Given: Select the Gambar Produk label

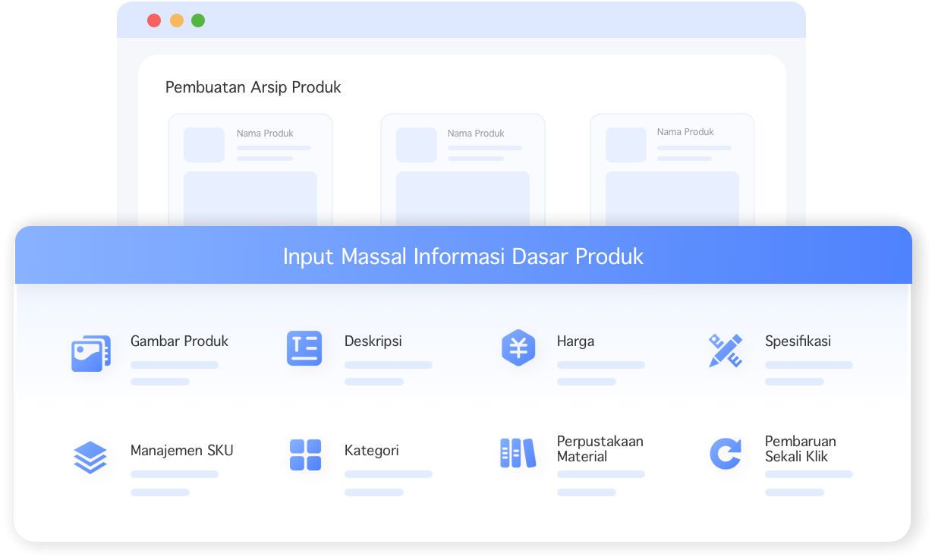Looking at the screenshot, I should pos(179,341).
